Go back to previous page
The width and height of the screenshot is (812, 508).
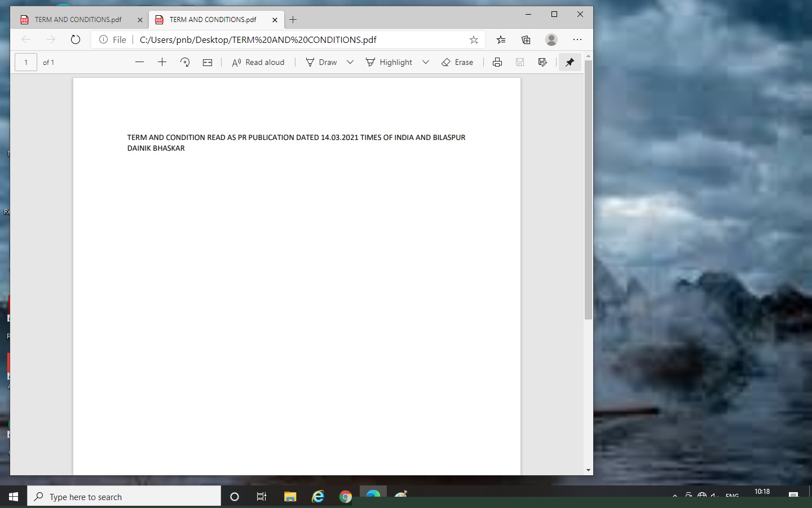click(x=26, y=40)
